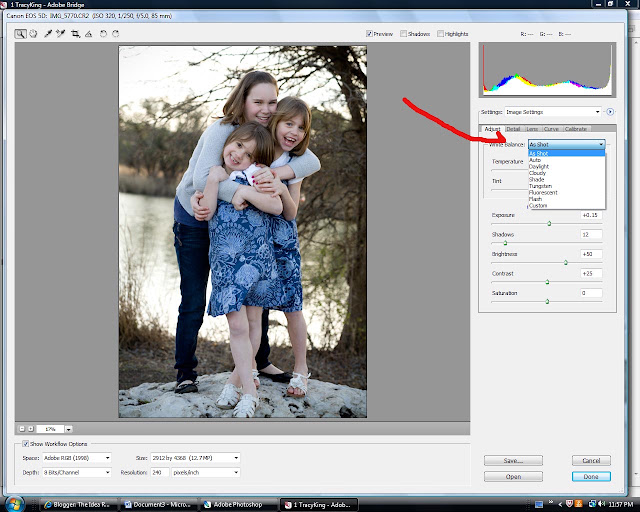The image size is (640, 512).
Task: Switch to Blogger taskbar window
Action: pos(78,505)
